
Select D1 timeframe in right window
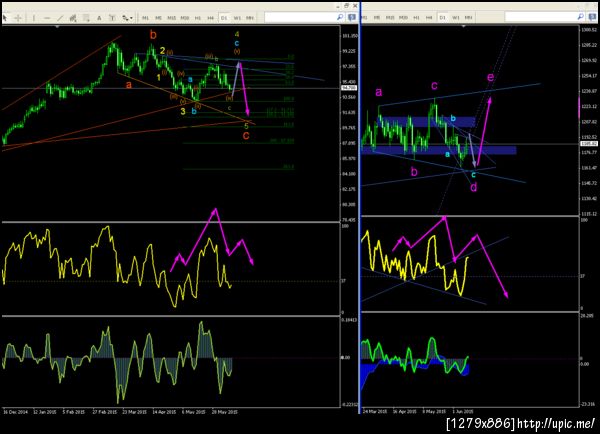click(442, 18)
